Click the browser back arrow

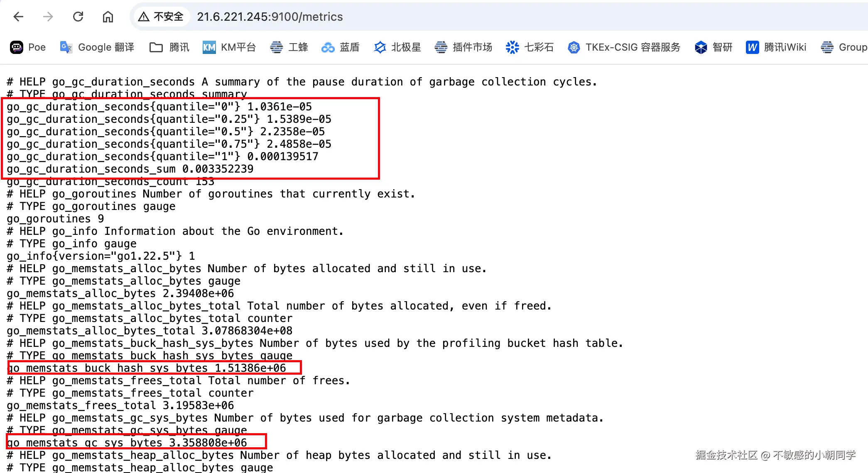pyautogui.click(x=18, y=17)
